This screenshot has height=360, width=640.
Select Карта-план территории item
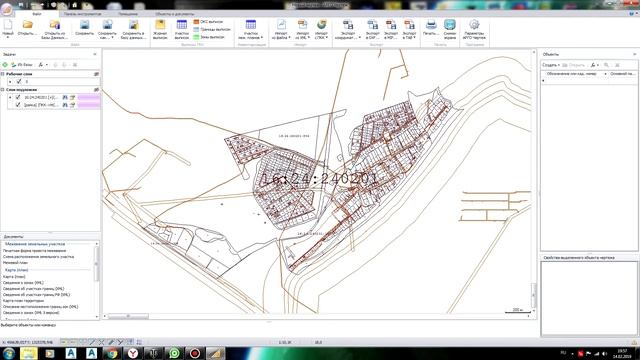[x=23, y=300]
